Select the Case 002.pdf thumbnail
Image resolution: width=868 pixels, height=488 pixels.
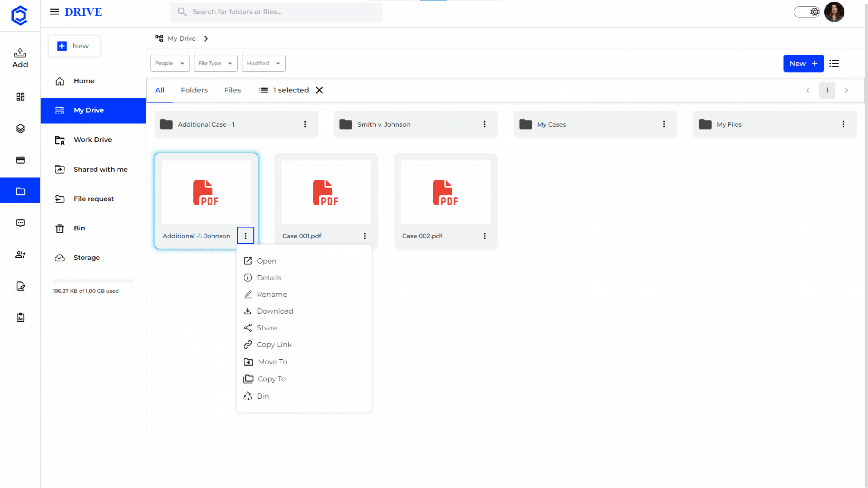point(445,192)
